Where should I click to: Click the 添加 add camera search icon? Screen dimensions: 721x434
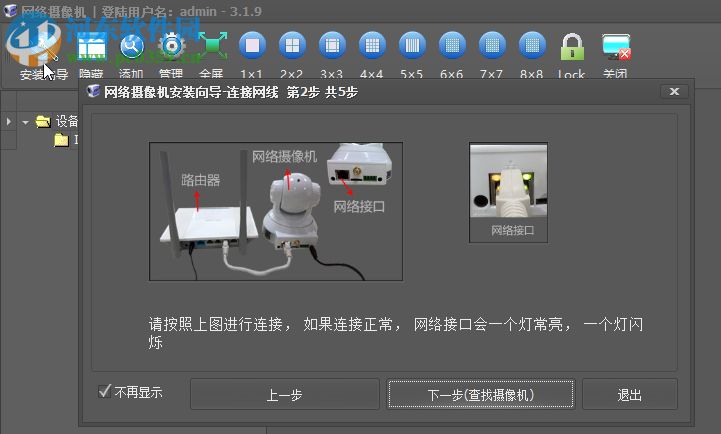click(x=132, y=46)
